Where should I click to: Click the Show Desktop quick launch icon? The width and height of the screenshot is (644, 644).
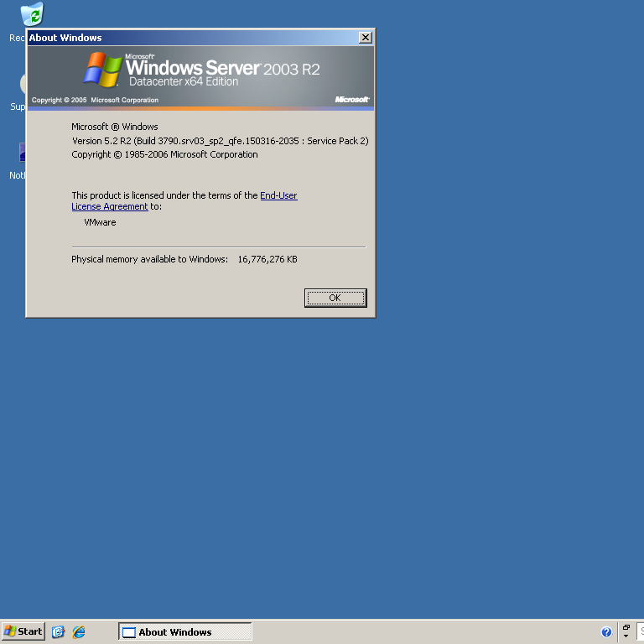(x=59, y=631)
